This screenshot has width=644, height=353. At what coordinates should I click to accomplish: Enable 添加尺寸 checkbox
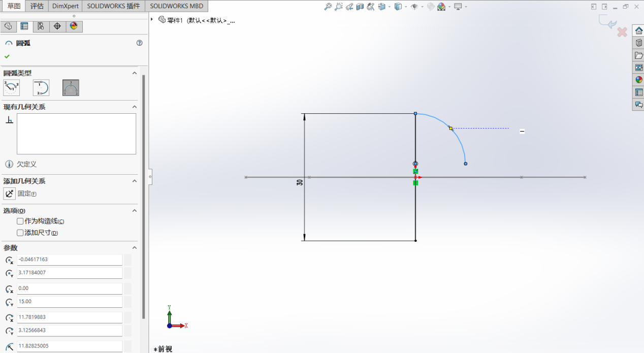[20, 233]
